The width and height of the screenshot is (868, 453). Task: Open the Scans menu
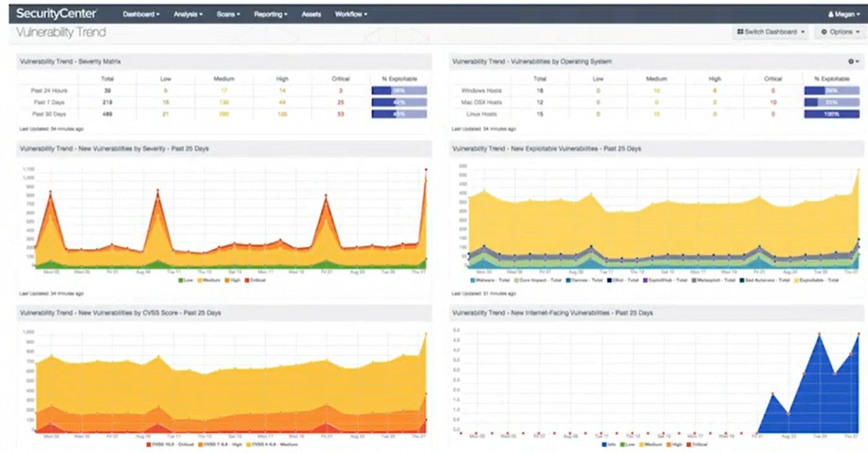click(228, 15)
